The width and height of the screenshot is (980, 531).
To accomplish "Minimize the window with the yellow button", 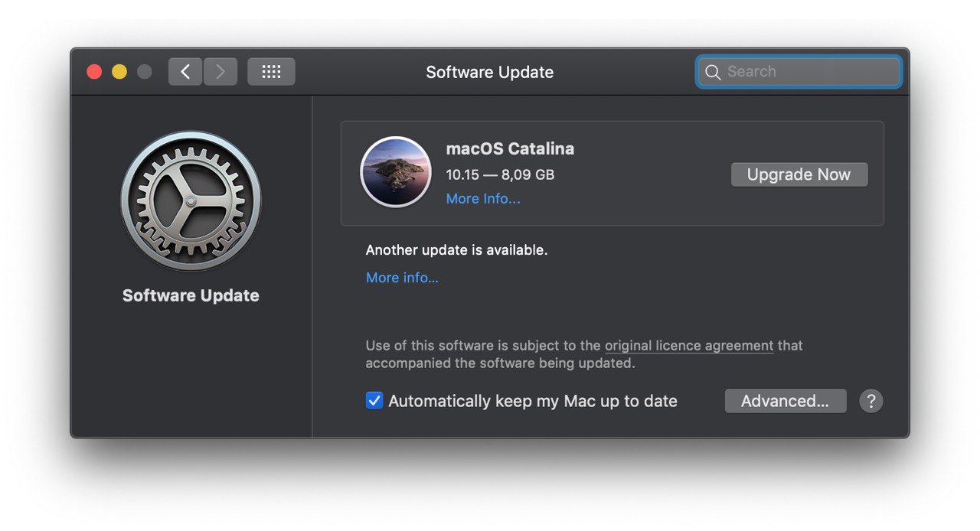I will coord(119,72).
